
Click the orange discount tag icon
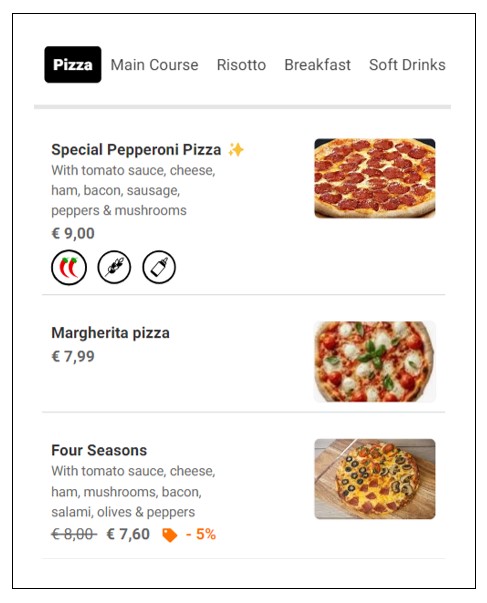tap(169, 535)
